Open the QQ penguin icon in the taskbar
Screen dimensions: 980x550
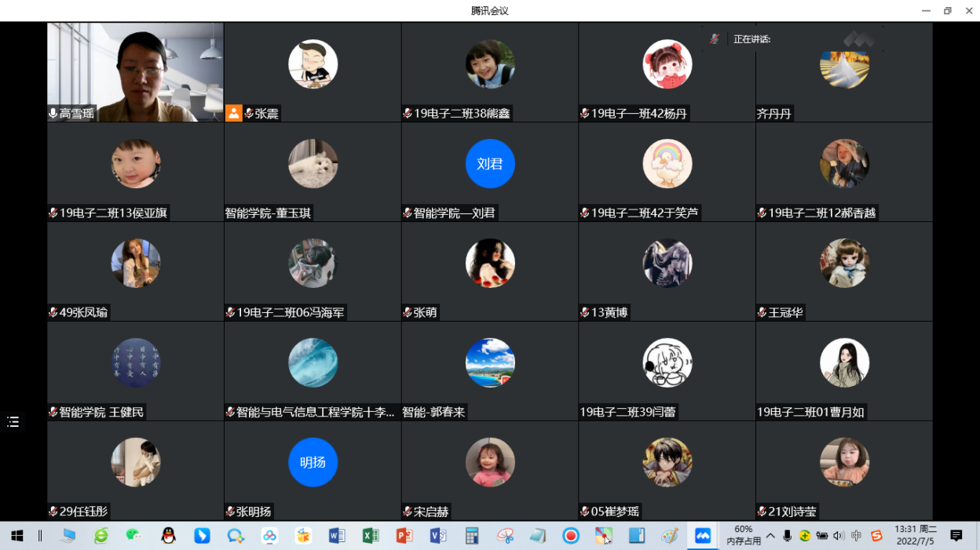pos(168,536)
